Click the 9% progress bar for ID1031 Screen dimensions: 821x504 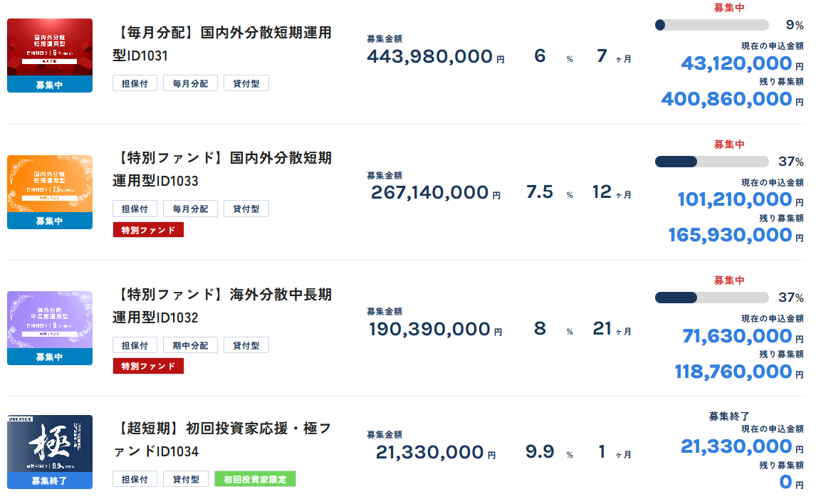pyautogui.click(x=711, y=25)
